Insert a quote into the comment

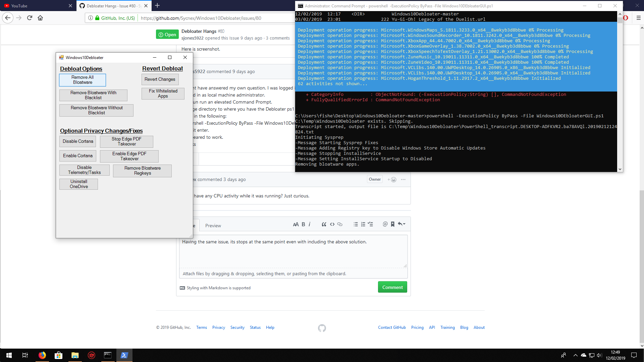point(324,224)
